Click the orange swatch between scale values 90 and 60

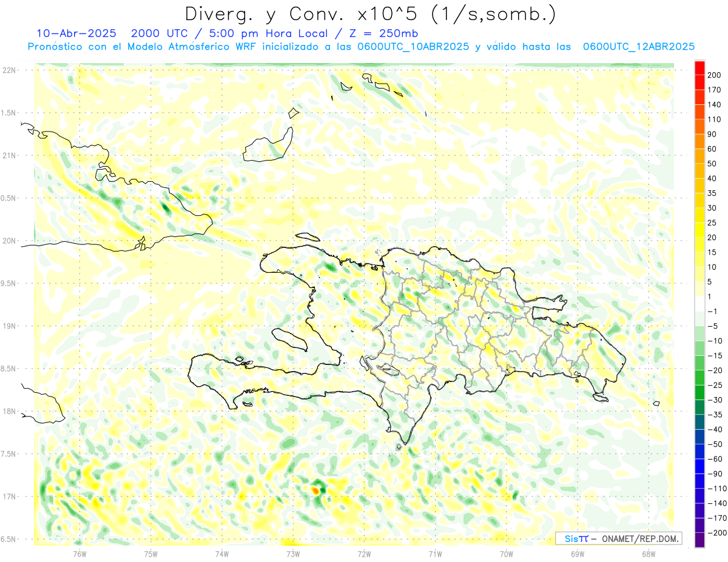[x=699, y=141]
